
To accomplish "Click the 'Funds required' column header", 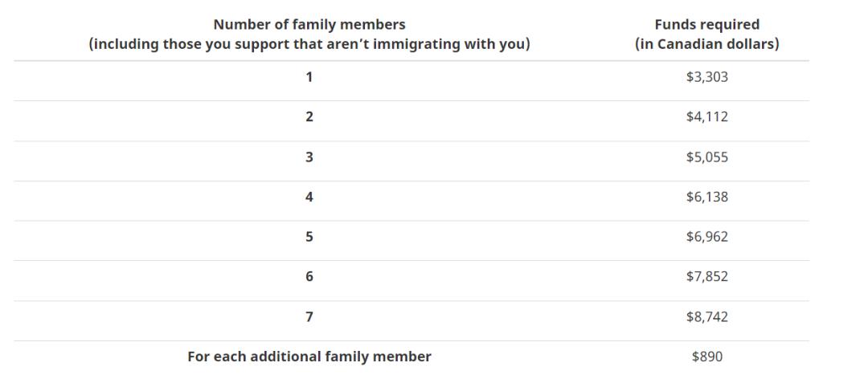I will pos(706,25).
